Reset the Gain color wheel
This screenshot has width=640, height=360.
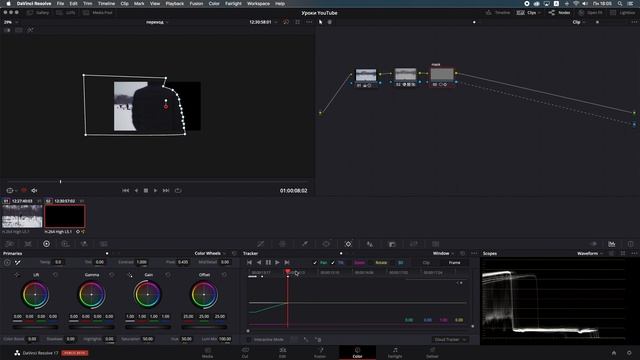[x=168, y=275]
